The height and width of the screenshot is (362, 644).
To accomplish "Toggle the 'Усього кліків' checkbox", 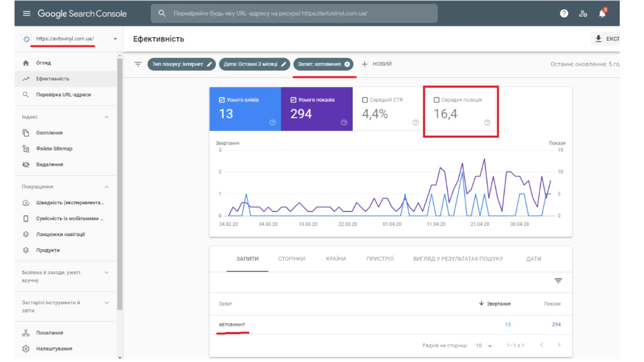I will click(222, 100).
